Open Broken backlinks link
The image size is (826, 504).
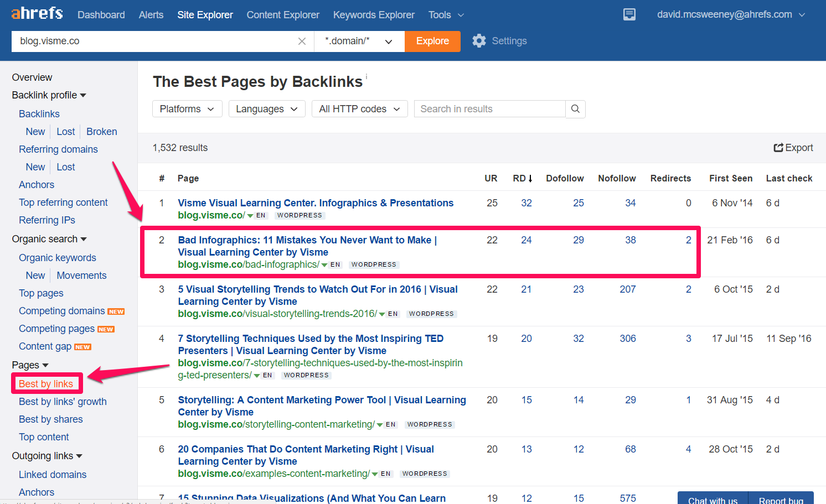tap(102, 132)
